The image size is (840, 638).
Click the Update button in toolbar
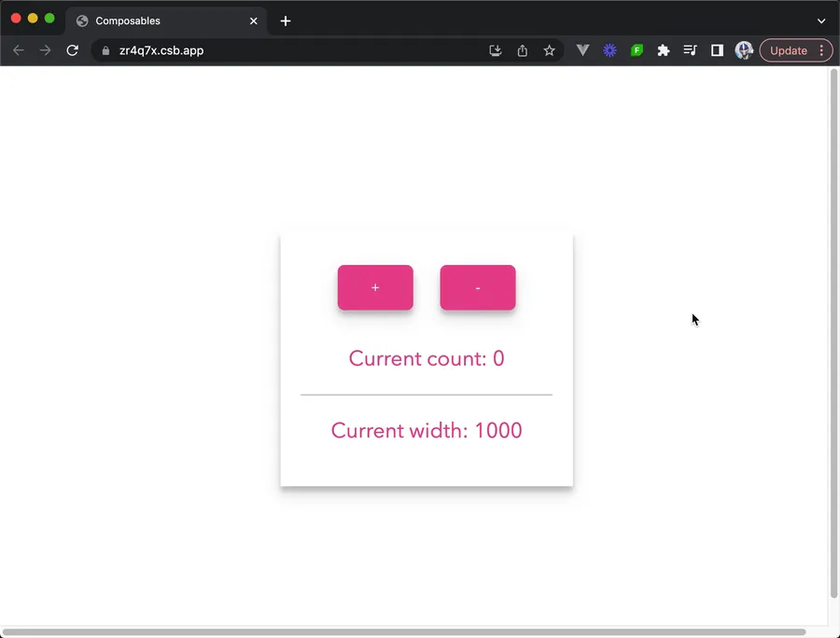click(788, 50)
